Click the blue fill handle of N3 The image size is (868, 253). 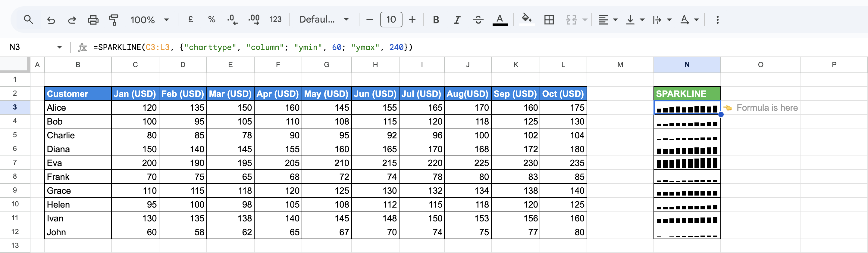[721, 114]
